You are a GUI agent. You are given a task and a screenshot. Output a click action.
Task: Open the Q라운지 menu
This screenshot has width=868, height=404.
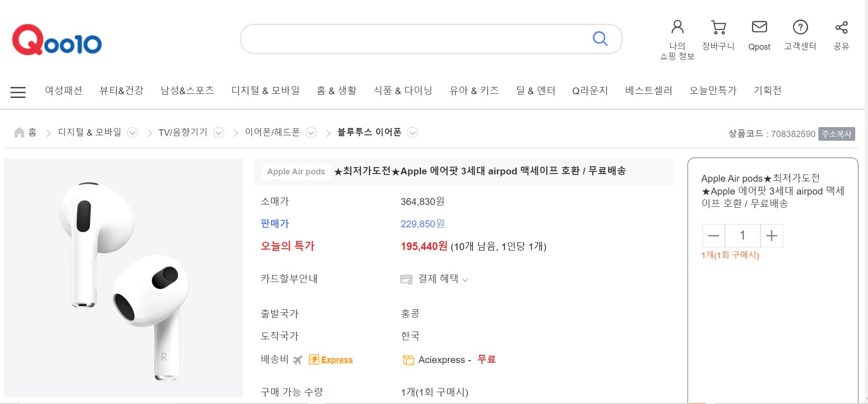point(590,91)
